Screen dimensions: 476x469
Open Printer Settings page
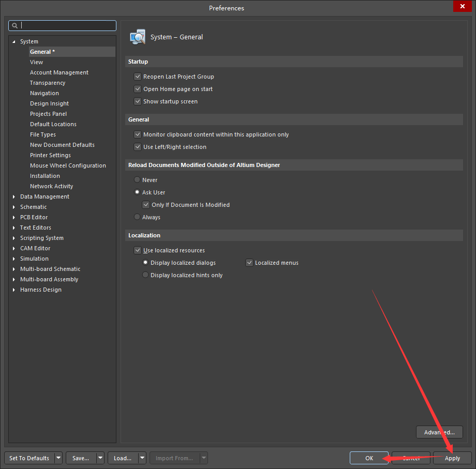coord(50,155)
